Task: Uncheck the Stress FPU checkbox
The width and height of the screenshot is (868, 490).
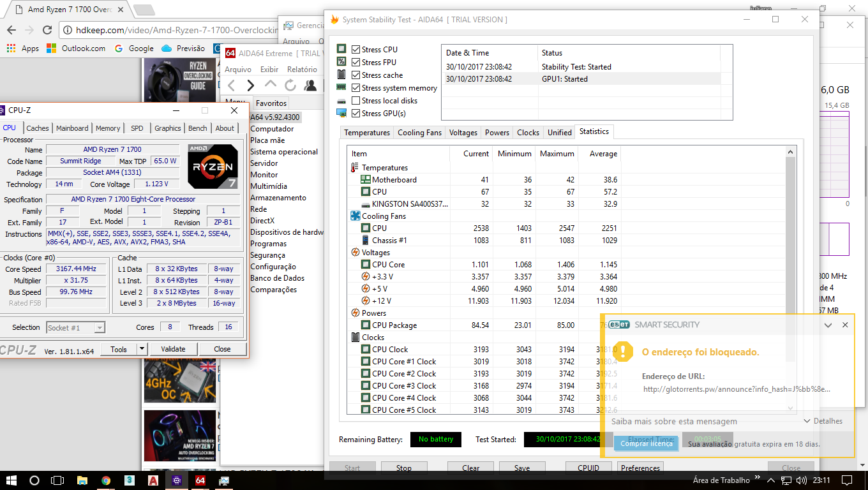Action: (356, 62)
